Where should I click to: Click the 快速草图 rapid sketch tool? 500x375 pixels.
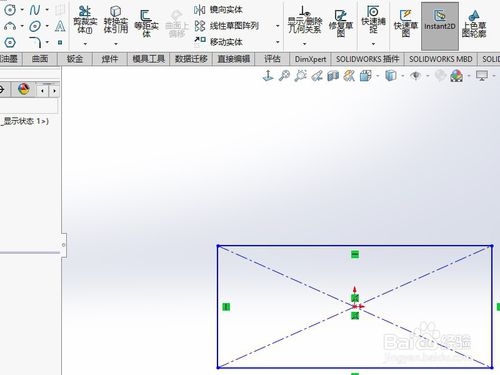pyautogui.click(x=406, y=23)
